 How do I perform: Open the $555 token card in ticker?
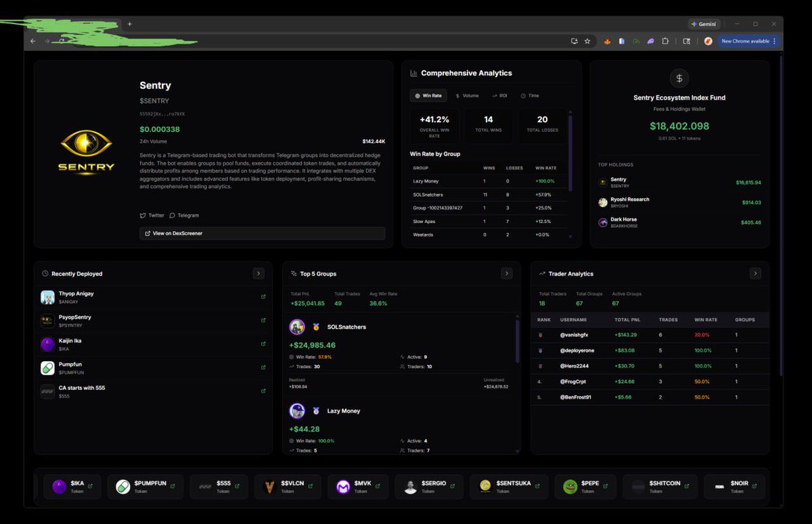tap(219, 487)
